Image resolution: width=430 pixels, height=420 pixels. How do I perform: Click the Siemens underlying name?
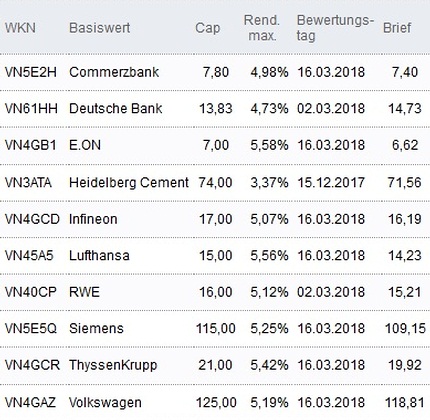pos(96,328)
